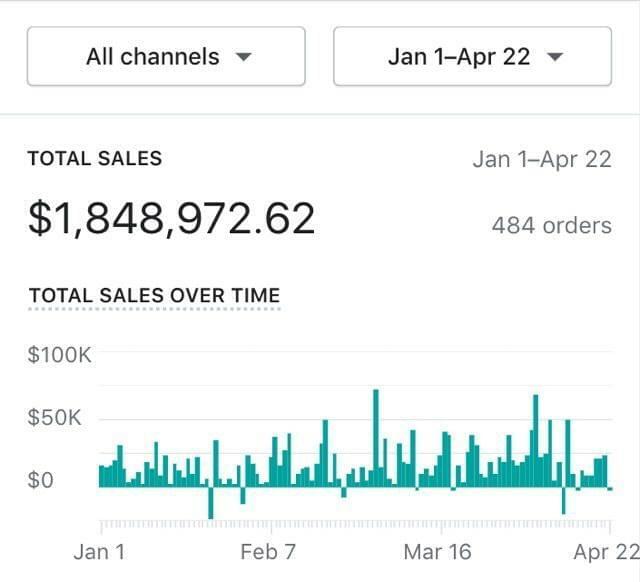Image resolution: width=640 pixels, height=582 pixels.
Task: Click the $100K y-axis label
Action: tap(59, 354)
